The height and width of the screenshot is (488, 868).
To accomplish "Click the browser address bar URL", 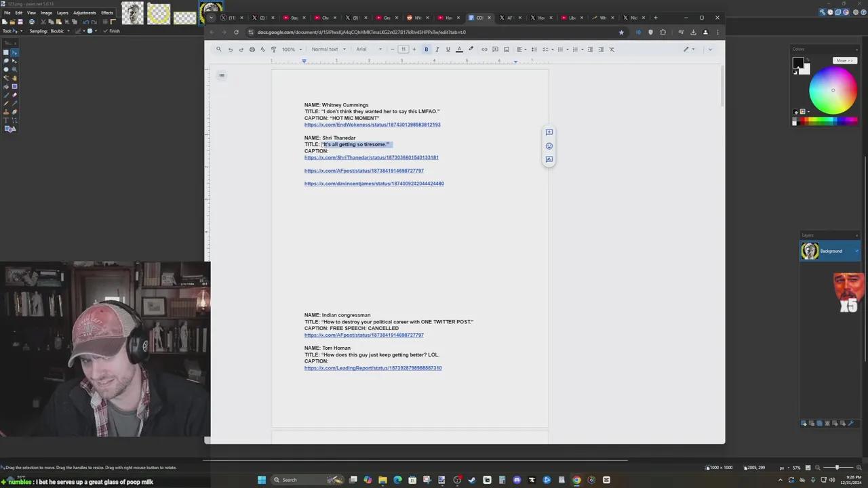I will tap(361, 32).
